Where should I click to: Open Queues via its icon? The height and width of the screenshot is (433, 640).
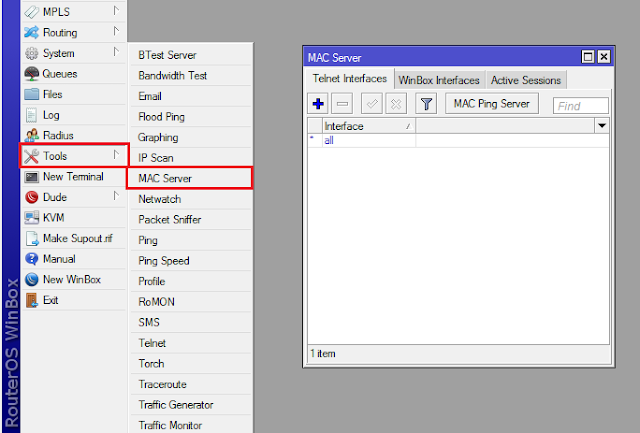[x=31, y=73]
